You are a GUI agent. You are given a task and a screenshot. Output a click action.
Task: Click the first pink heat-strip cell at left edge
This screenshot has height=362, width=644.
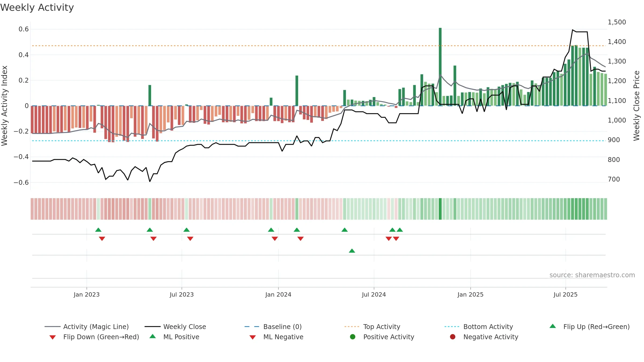tap(32, 209)
